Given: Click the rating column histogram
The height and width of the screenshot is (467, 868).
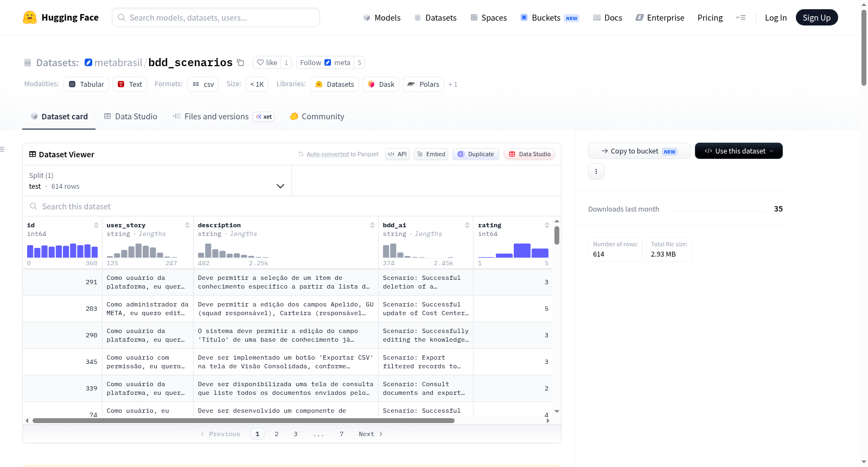Looking at the screenshot, I should tap(513, 251).
